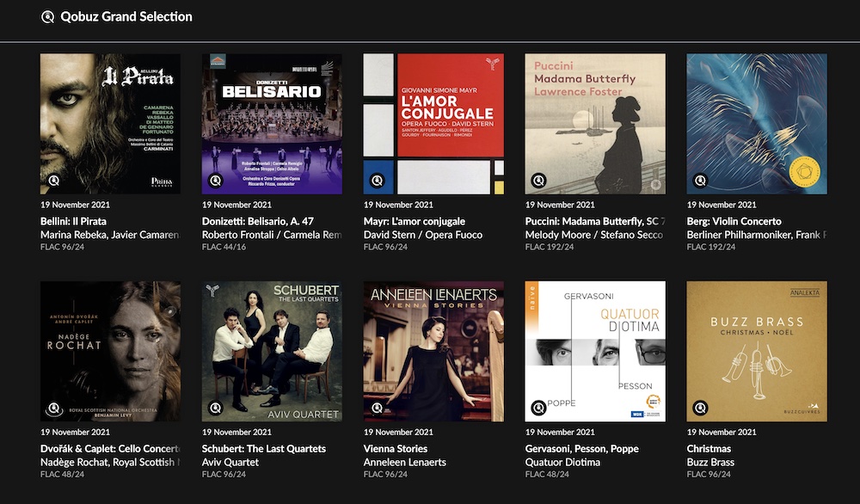Click 'FLAC 48/24' under Dvořák & Caplet
Screen dimensions: 860x504
point(62,475)
